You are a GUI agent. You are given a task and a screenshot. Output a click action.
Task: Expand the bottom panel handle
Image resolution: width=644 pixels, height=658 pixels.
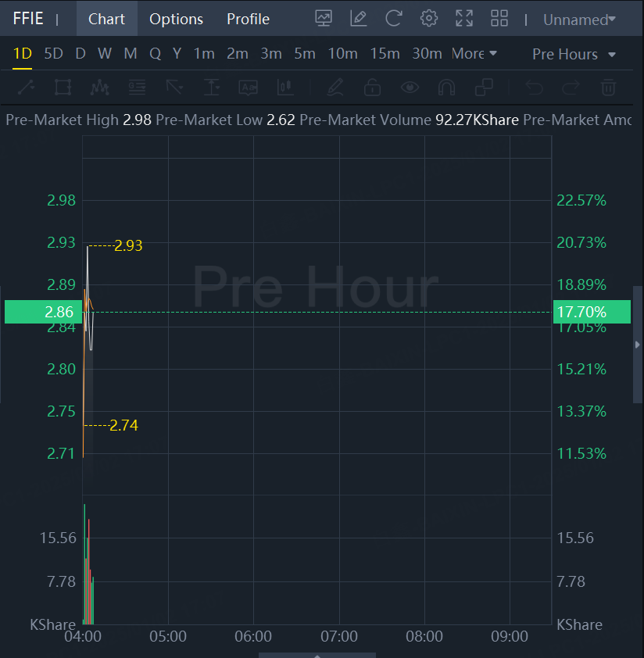pyautogui.click(x=317, y=656)
